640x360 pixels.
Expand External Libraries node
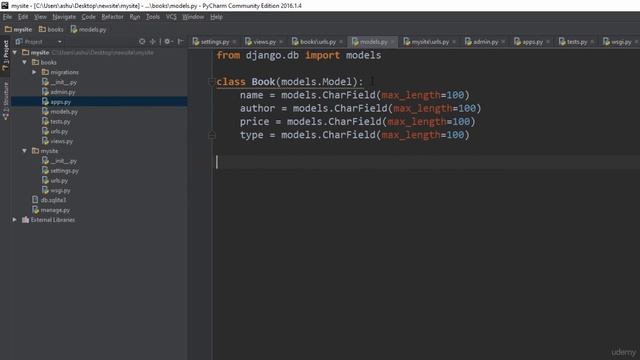click(x=15, y=220)
